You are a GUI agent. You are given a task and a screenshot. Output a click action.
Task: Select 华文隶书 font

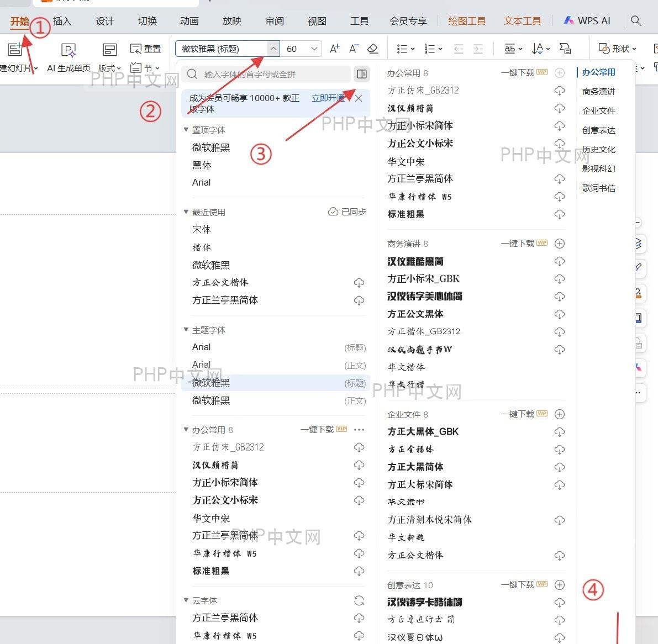coord(406,502)
